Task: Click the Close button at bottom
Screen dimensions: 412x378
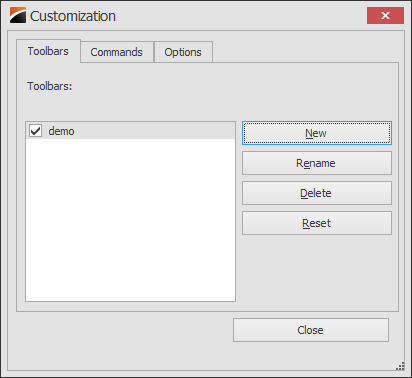Action: pyautogui.click(x=311, y=330)
